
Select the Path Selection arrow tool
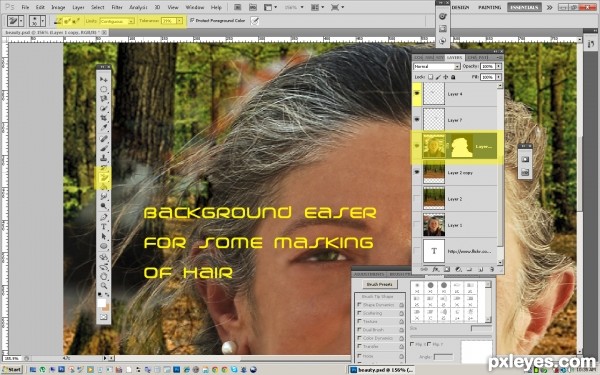tap(103, 236)
